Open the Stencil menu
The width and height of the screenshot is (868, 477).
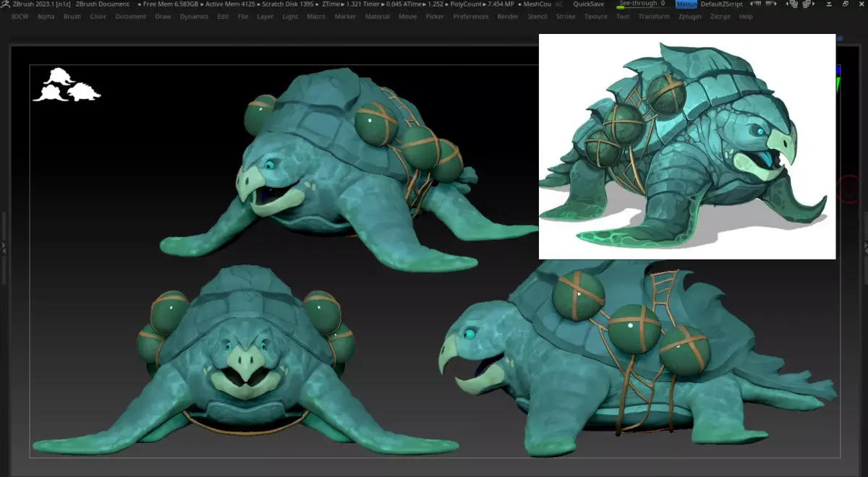(x=537, y=17)
